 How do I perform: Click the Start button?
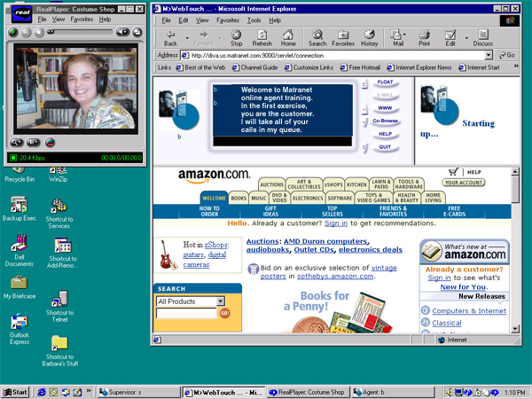click(15, 392)
